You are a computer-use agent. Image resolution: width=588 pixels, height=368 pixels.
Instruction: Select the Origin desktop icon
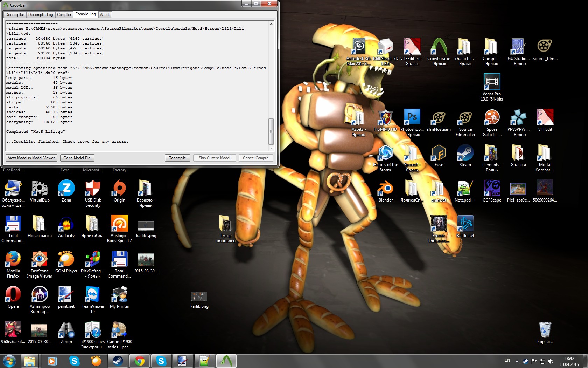click(119, 191)
